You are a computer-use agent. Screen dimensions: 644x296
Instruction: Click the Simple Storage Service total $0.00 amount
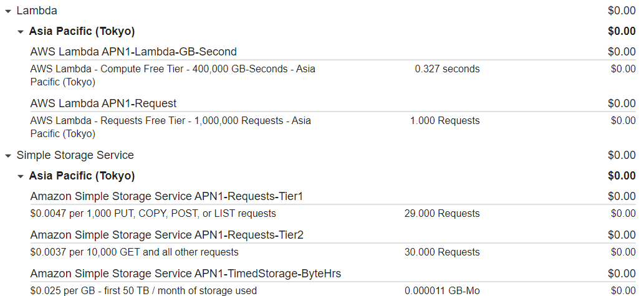pos(622,155)
